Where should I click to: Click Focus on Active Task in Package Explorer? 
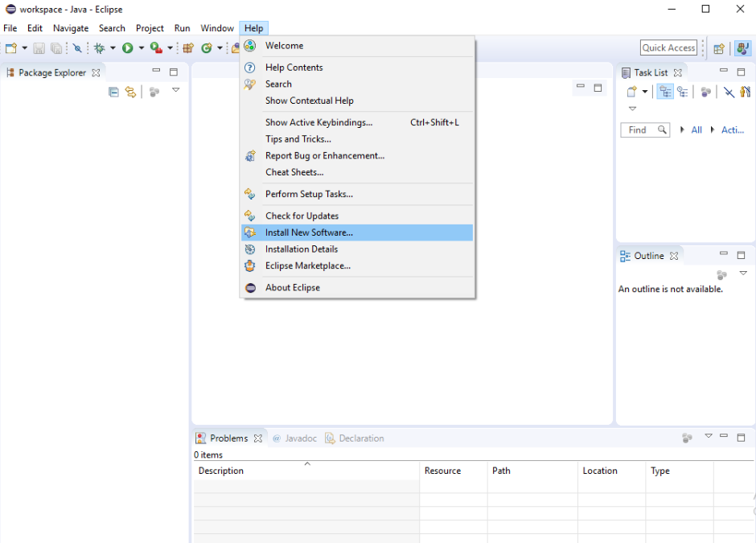click(x=154, y=92)
